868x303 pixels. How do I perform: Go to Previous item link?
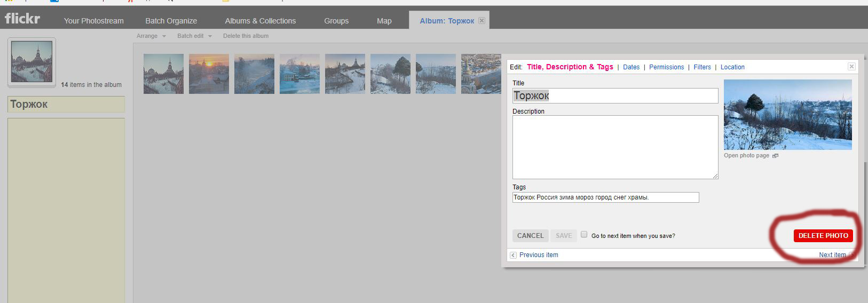[539, 255]
